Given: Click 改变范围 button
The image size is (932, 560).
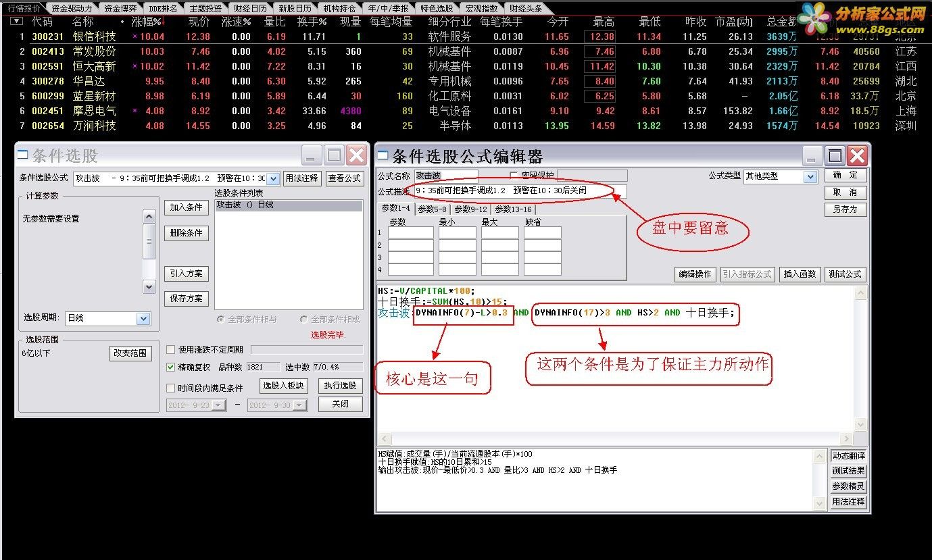Looking at the screenshot, I should tap(132, 353).
